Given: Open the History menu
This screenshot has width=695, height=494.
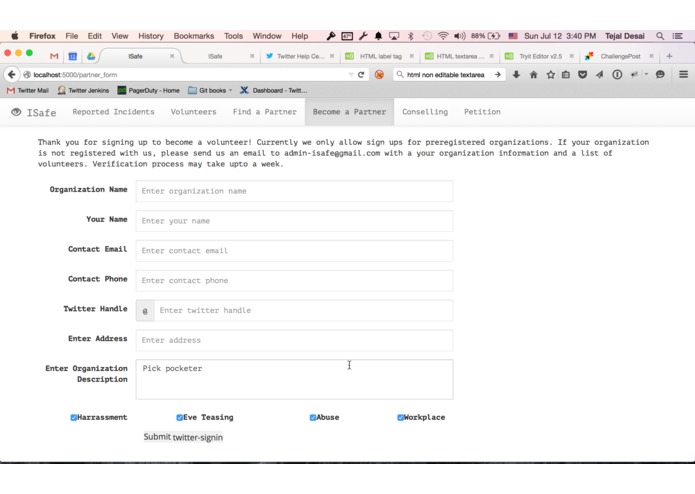Looking at the screenshot, I should (151, 36).
